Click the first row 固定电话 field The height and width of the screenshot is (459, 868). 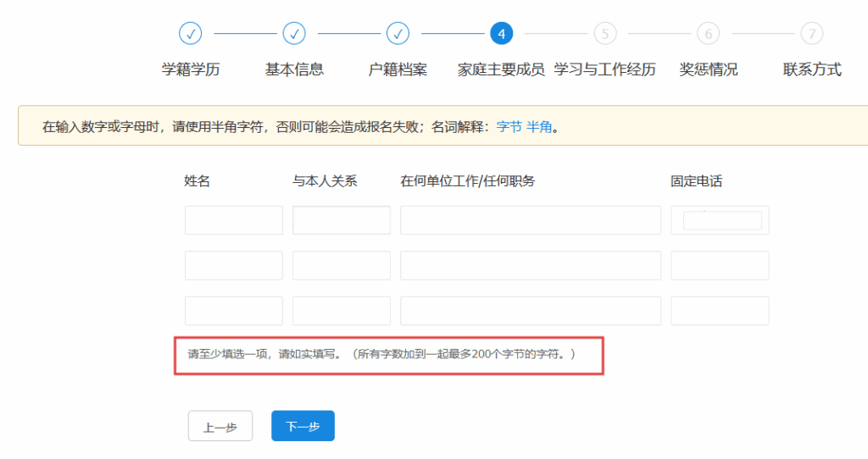pos(720,220)
